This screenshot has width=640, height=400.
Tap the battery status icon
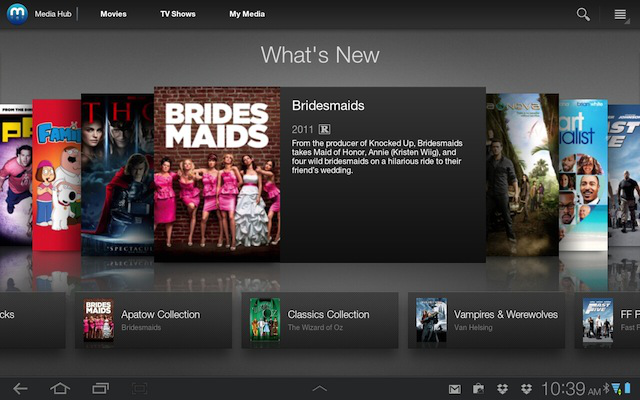coord(628,388)
